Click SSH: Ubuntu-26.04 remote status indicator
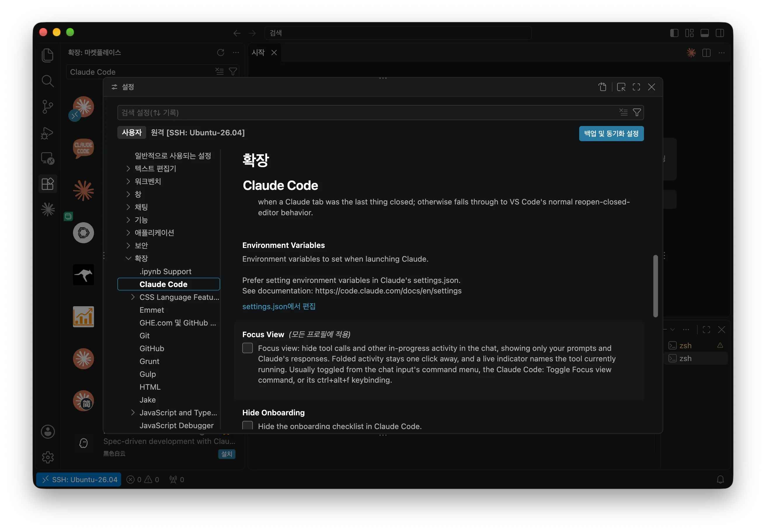This screenshot has width=766, height=532. click(x=79, y=479)
